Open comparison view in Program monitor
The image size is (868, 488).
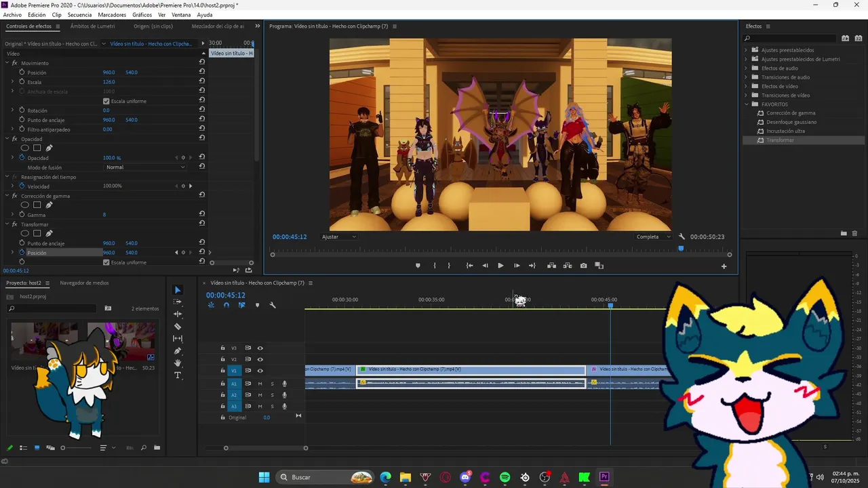pyautogui.click(x=599, y=266)
